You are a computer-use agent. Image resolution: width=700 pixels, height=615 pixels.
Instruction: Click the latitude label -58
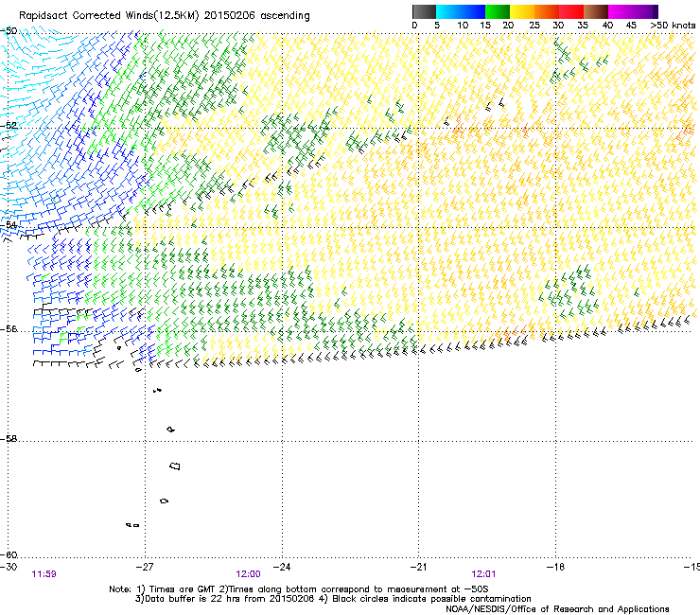tap(9, 439)
